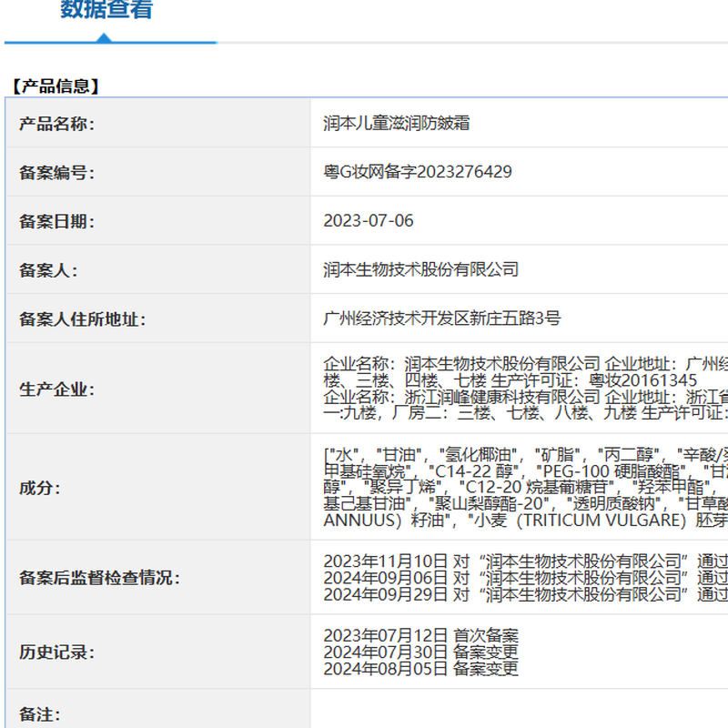Click the 浙江润峰健康科技有限公司 manufacturer line
Viewport: 728px width, 728px height.
526,398
